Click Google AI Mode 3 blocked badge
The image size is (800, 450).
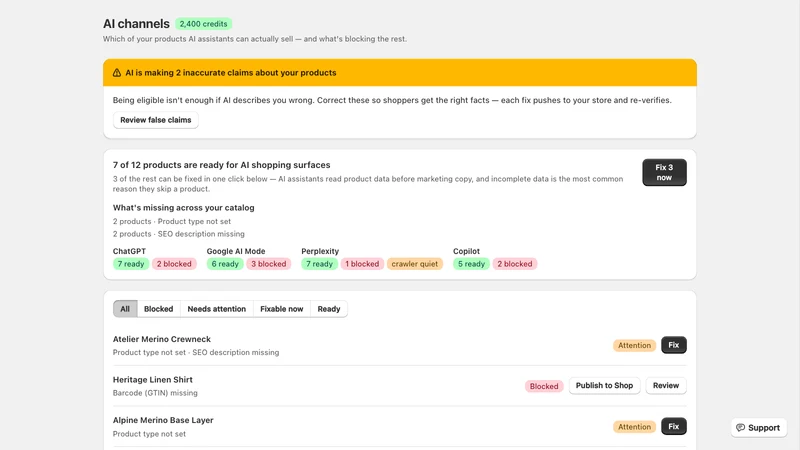click(268, 264)
